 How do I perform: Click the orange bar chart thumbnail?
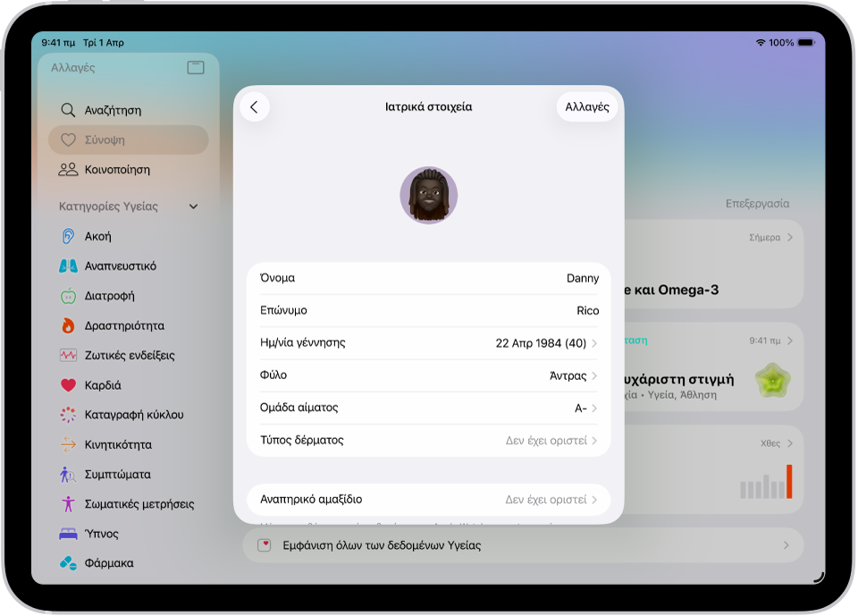[x=766, y=482]
